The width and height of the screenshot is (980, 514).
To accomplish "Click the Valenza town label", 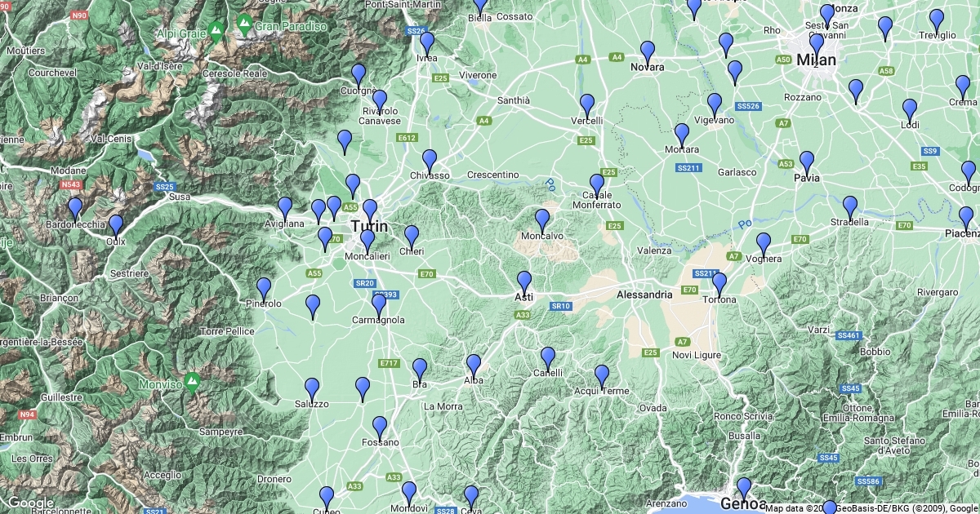I will click(654, 251).
